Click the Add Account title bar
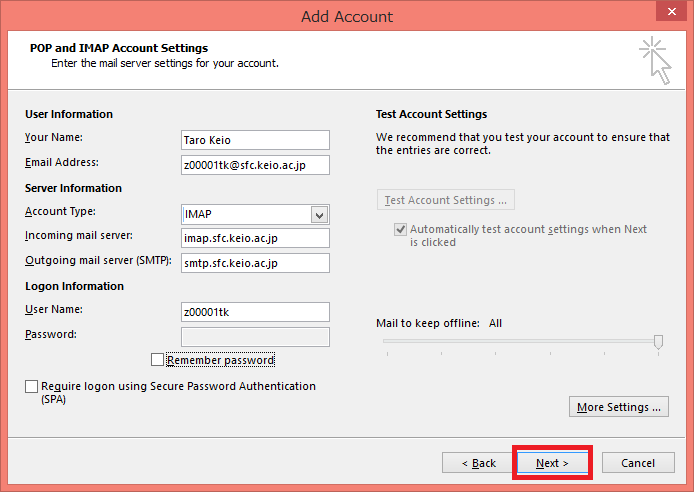The height and width of the screenshot is (492, 697). point(347,16)
